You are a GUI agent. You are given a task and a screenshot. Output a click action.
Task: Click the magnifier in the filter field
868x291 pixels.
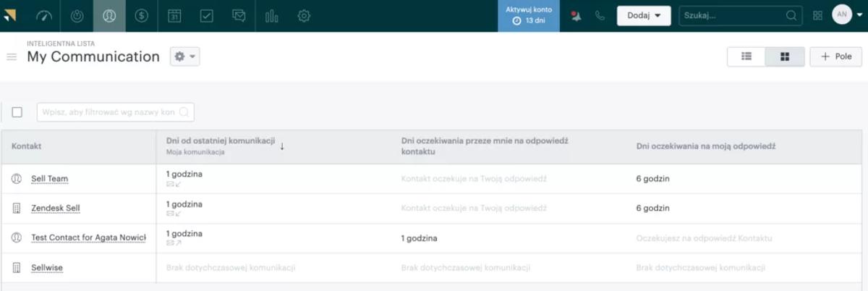184,112
